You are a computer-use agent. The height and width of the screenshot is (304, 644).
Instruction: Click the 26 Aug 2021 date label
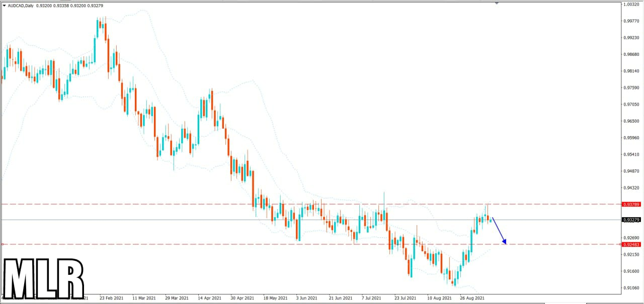coord(471,298)
